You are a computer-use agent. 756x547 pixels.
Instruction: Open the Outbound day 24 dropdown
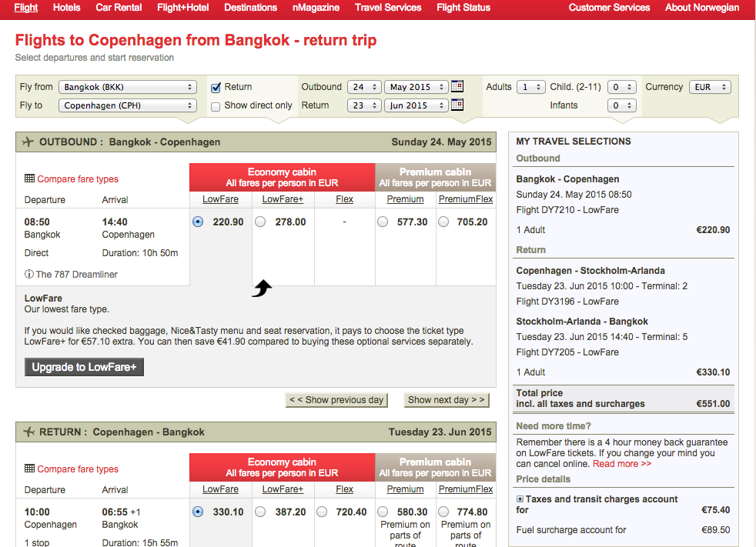pos(364,87)
